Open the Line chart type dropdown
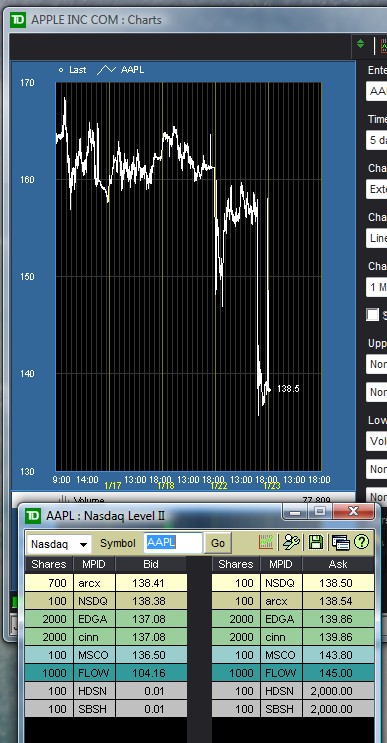 pyautogui.click(x=377, y=238)
